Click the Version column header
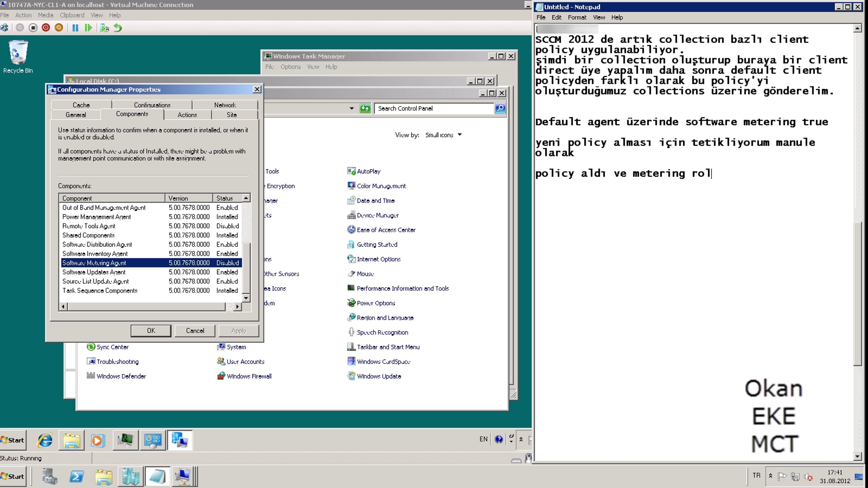 coord(189,198)
